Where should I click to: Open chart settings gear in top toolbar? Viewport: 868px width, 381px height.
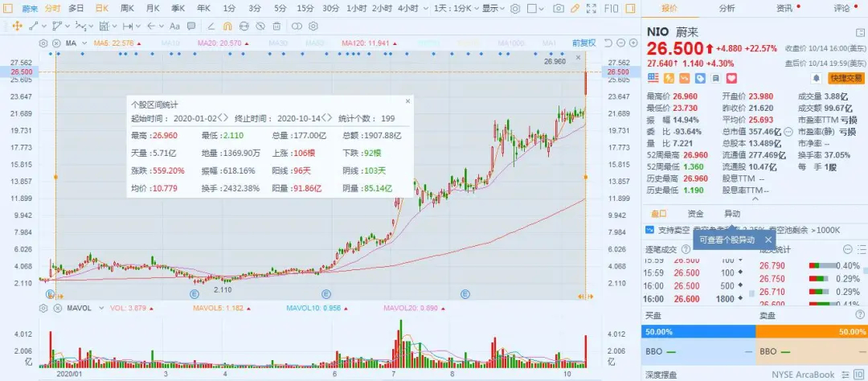point(515,8)
